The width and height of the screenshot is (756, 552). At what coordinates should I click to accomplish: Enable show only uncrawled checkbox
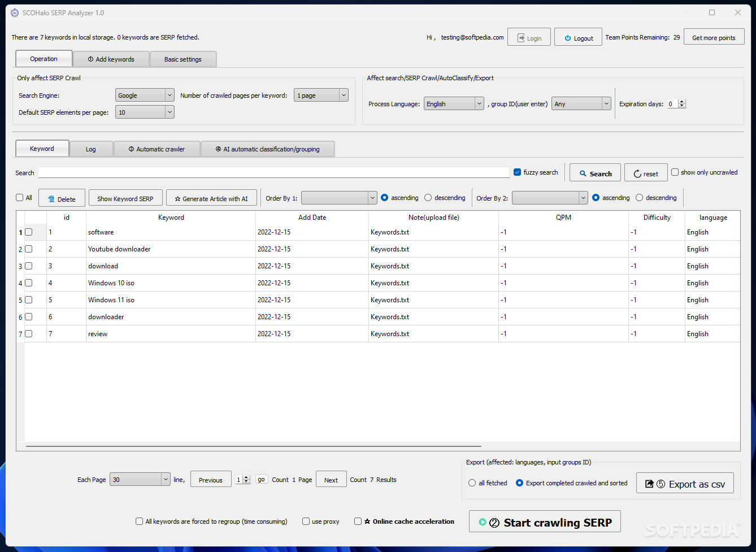[x=675, y=172]
